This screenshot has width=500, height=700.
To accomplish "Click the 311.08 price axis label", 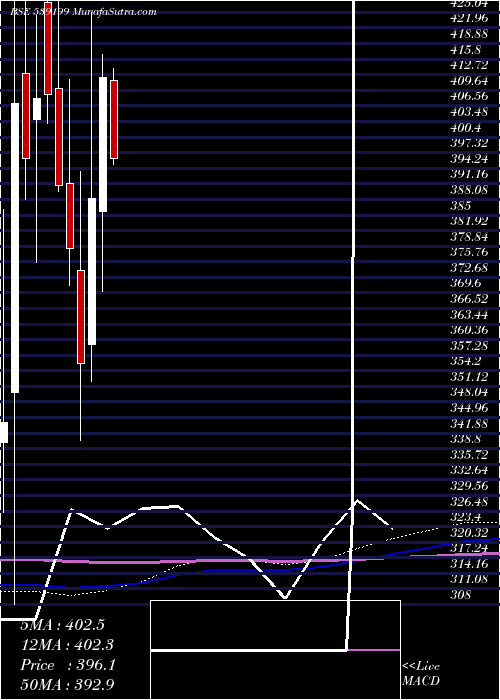I will pos(468,579).
